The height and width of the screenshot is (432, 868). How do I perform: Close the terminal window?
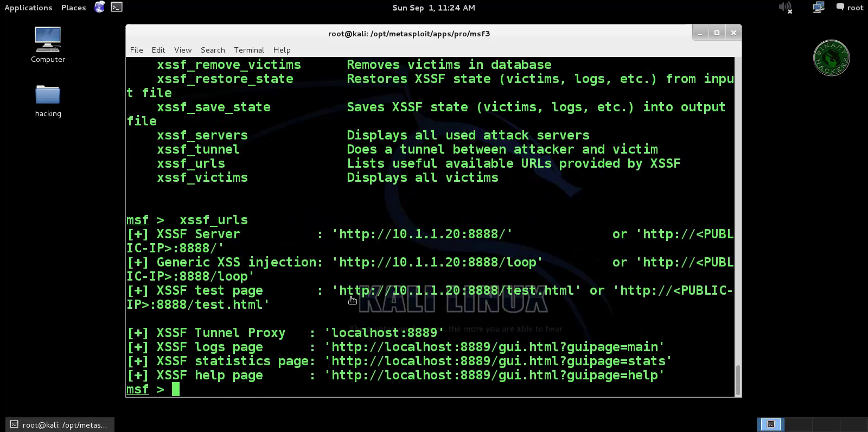click(733, 33)
